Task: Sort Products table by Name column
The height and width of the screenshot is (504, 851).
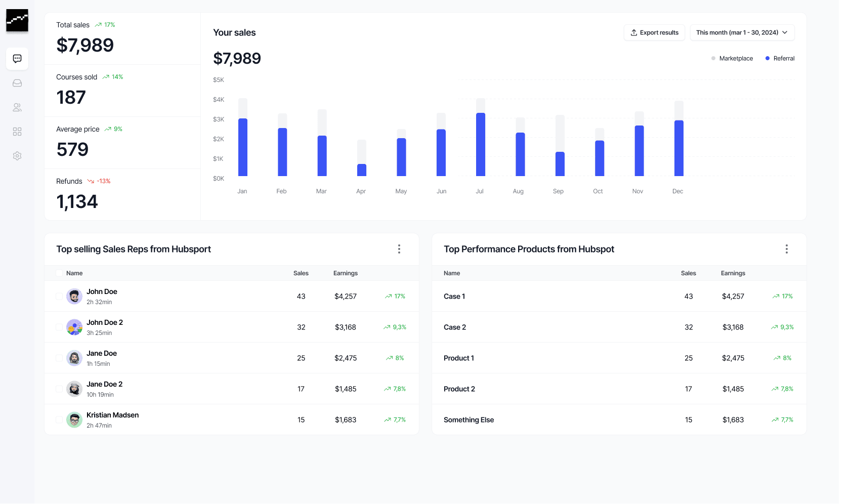Action: click(452, 273)
